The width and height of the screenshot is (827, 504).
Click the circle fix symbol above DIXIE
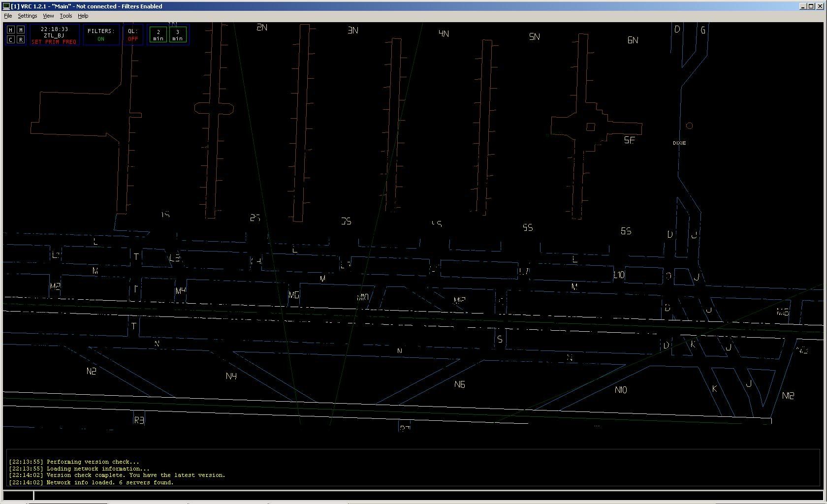(x=689, y=126)
